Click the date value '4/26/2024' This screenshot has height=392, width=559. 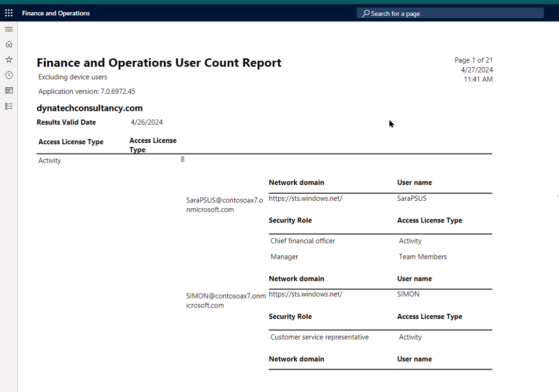coord(147,122)
